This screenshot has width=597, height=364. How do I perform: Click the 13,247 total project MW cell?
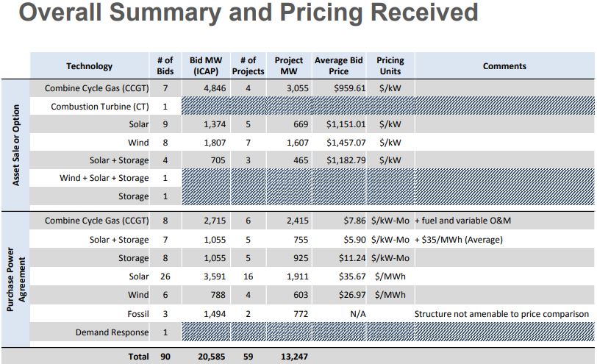(293, 357)
